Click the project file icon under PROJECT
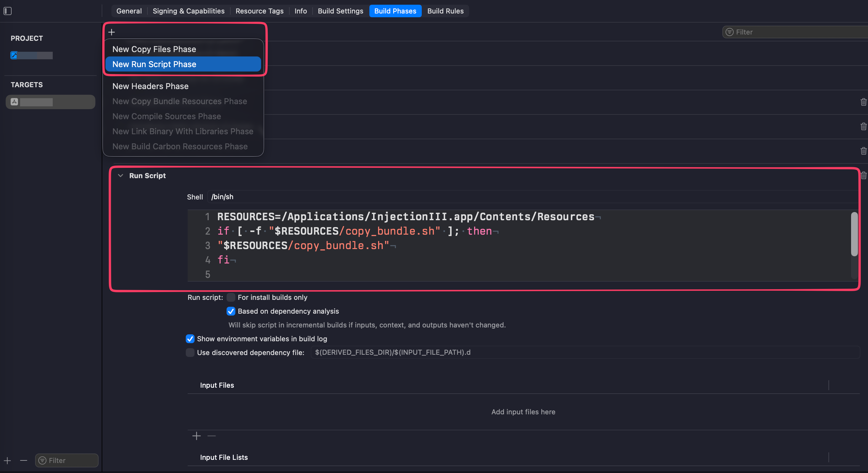The width and height of the screenshot is (868, 473). 14,55
